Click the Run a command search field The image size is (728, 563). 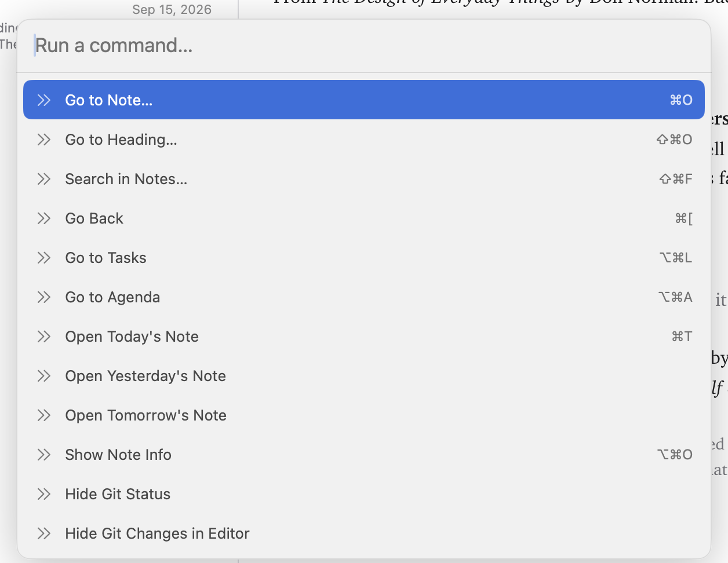tap(364, 46)
